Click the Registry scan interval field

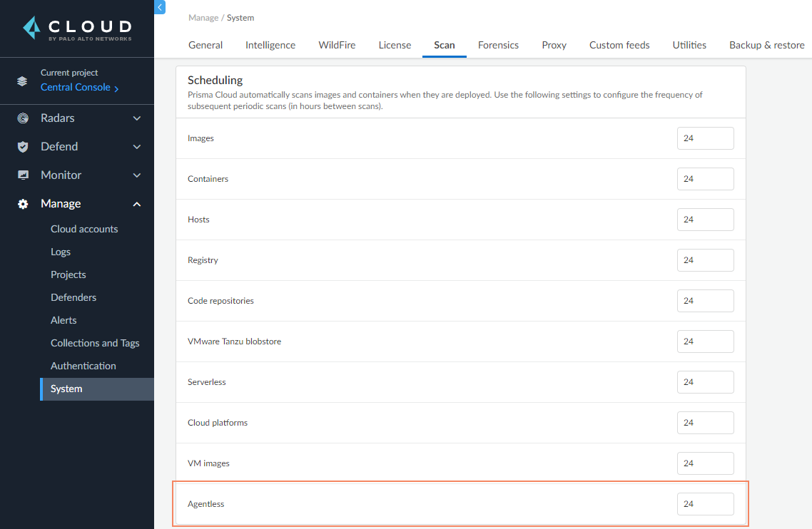click(x=705, y=260)
